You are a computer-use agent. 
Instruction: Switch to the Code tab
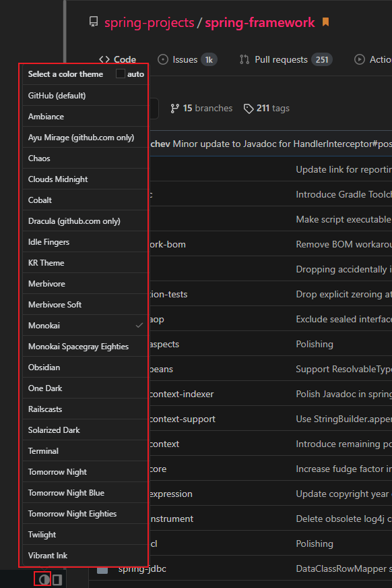point(118,59)
